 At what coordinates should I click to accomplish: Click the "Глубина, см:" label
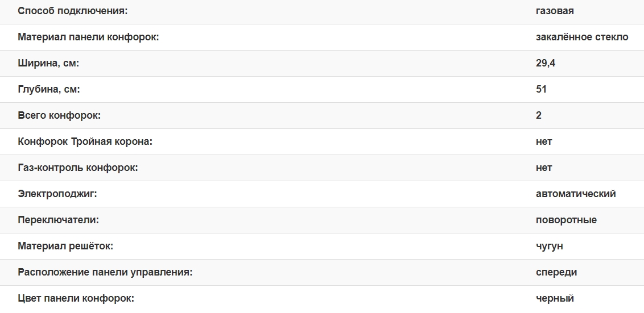tap(49, 89)
